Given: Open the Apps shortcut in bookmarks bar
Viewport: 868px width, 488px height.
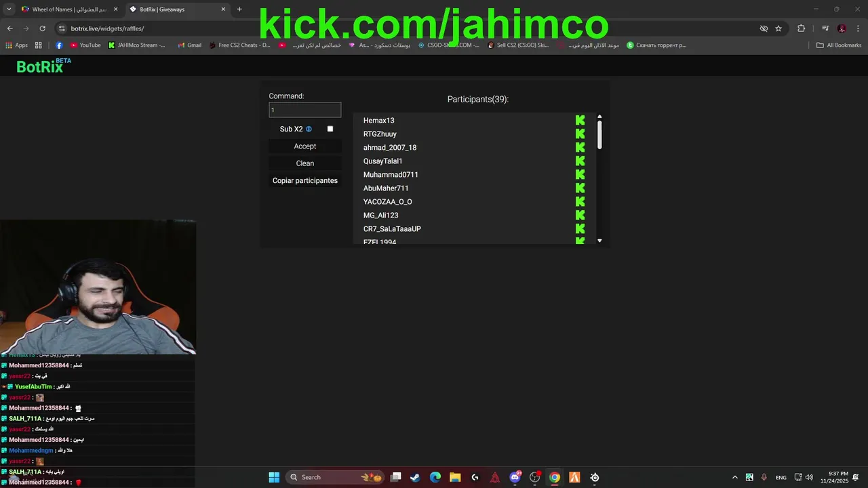Looking at the screenshot, I should [x=16, y=45].
